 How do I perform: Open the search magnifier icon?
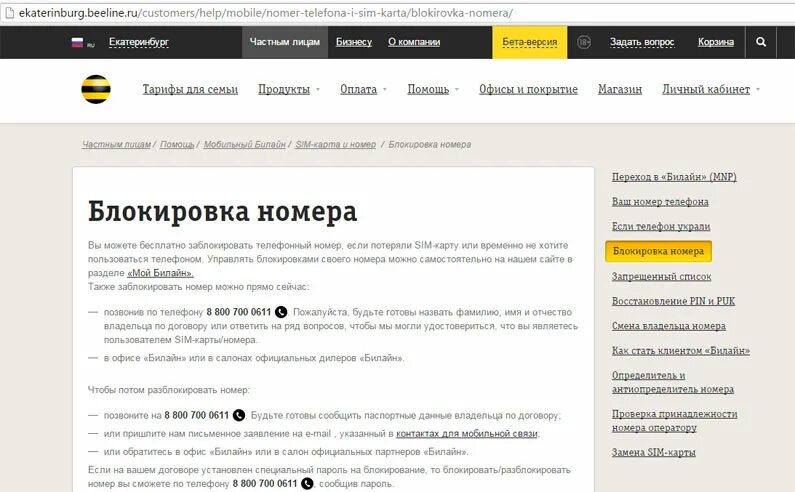pos(761,42)
